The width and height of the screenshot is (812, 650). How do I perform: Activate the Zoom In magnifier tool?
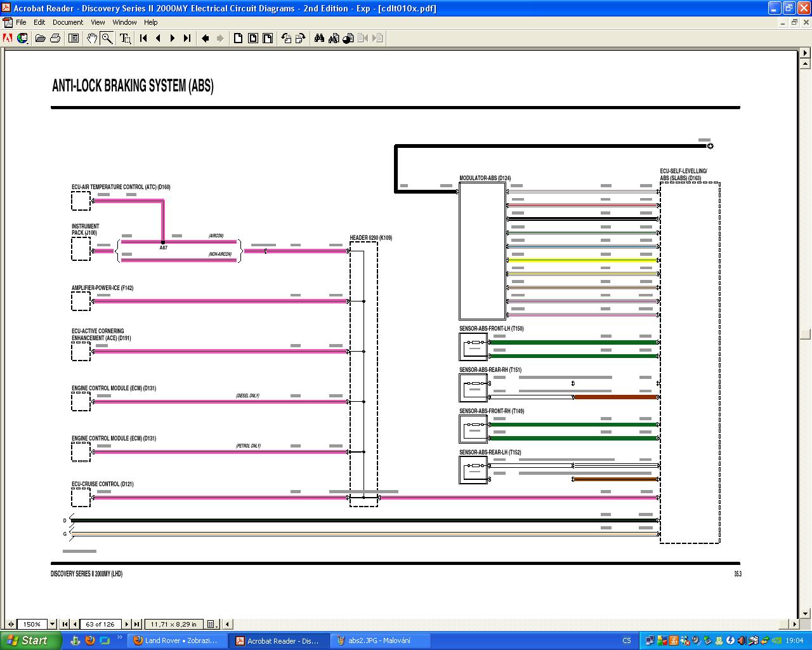[107, 39]
